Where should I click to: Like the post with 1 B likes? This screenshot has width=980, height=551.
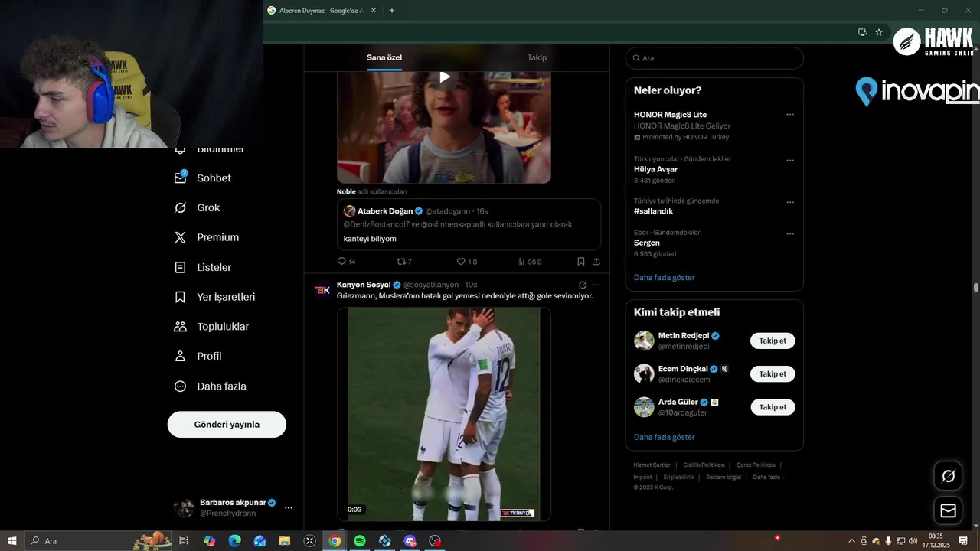[x=466, y=262]
